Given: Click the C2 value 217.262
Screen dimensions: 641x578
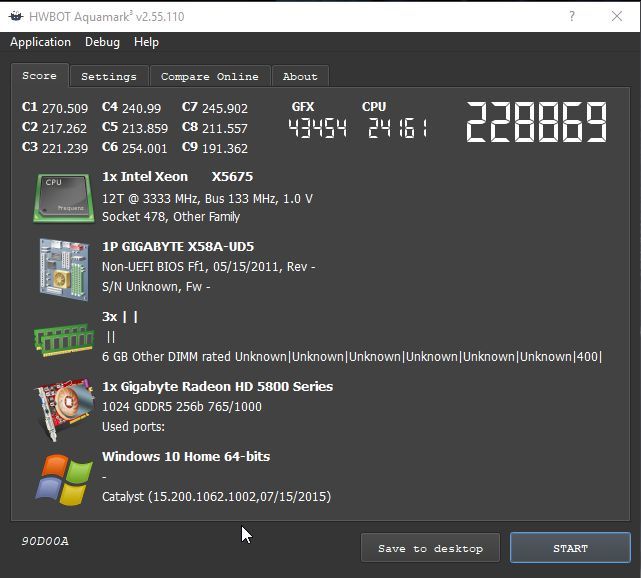Looking at the screenshot, I should [x=65, y=128].
